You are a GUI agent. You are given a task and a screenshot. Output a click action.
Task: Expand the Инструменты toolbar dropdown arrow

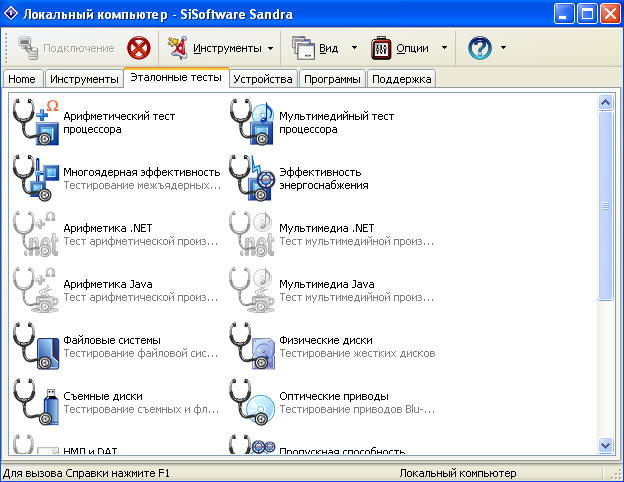tap(271, 48)
